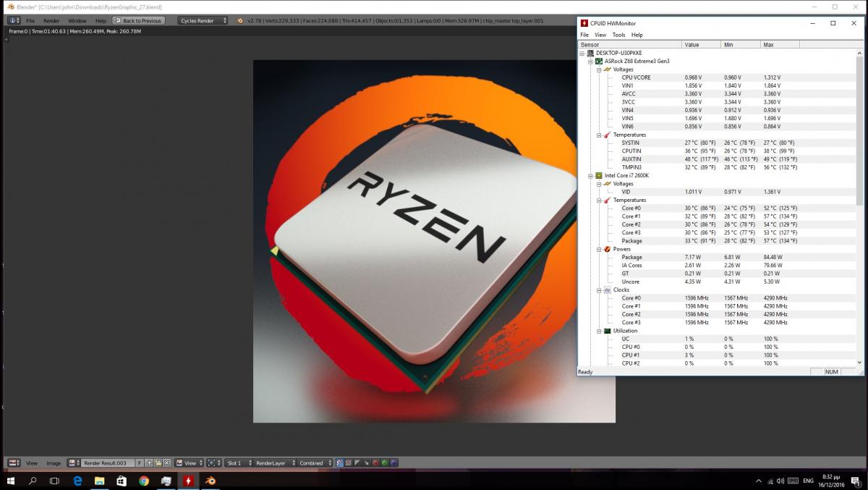Viewport: 868px width, 490px height.
Task: Open Blender Window menu
Action: coord(77,20)
